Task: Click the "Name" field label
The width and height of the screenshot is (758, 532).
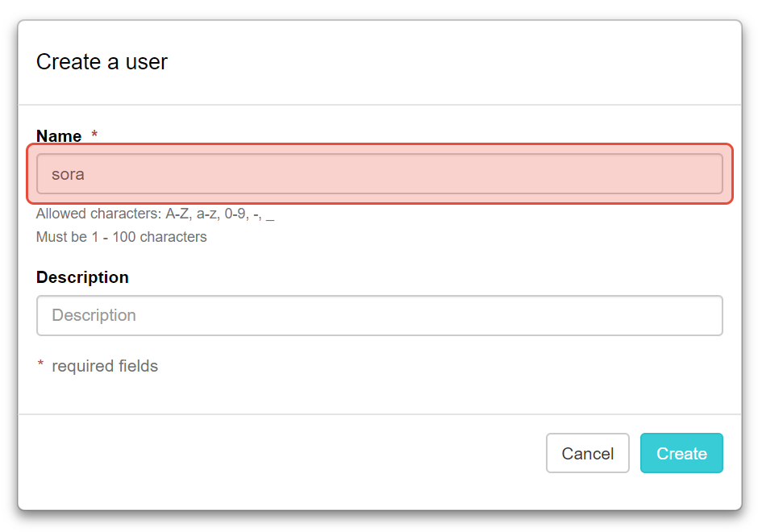Action: click(x=59, y=136)
